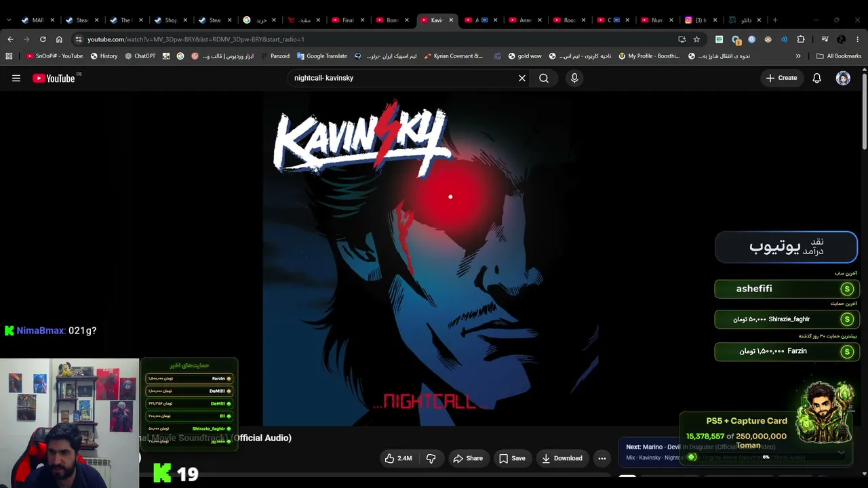Screen dimensions: 868x488
Task: Click the install-app icon in address bar
Action: [682, 39]
